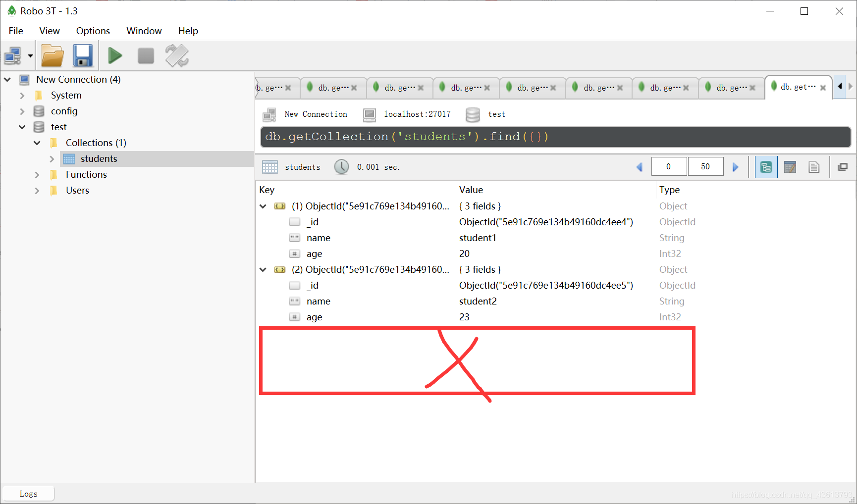Click the save floppy disk icon

tap(83, 55)
